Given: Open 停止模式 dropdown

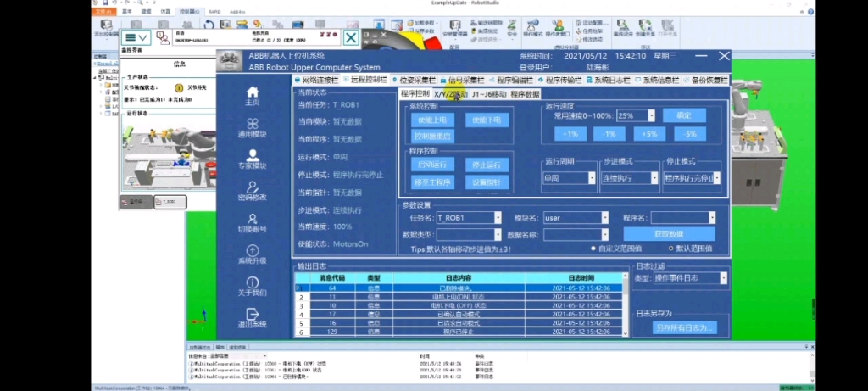Looking at the screenshot, I should click(692, 178).
